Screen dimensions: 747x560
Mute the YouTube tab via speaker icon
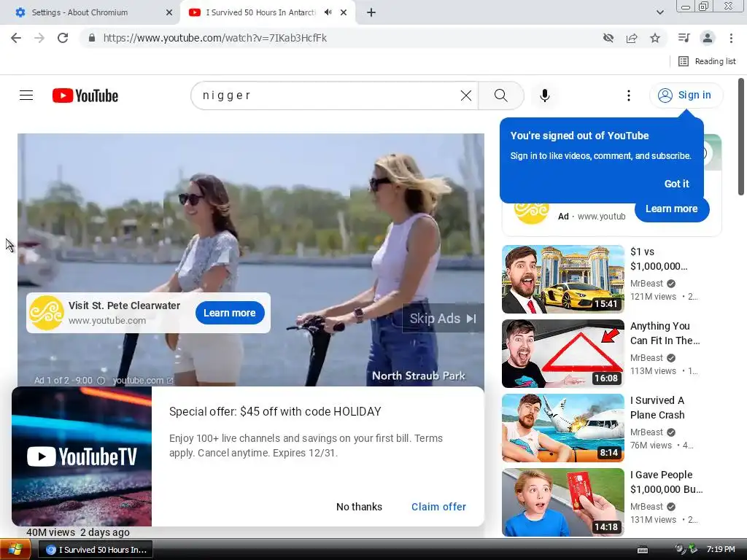(328, 12)
